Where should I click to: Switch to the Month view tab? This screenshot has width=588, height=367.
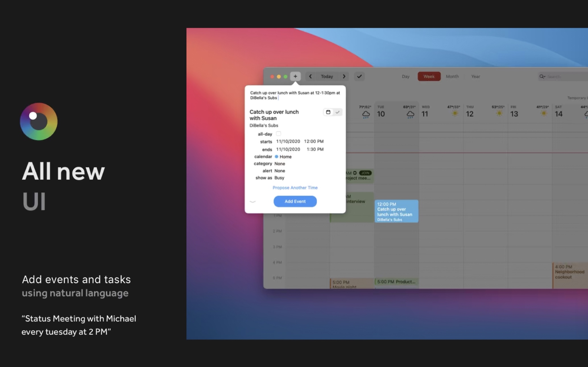(452, 76)
